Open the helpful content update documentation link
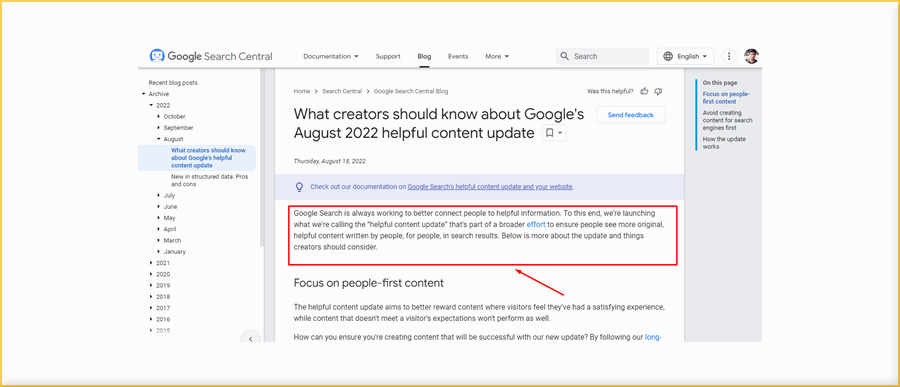Screen dimensions: 900x387 (x=490, y=187)
